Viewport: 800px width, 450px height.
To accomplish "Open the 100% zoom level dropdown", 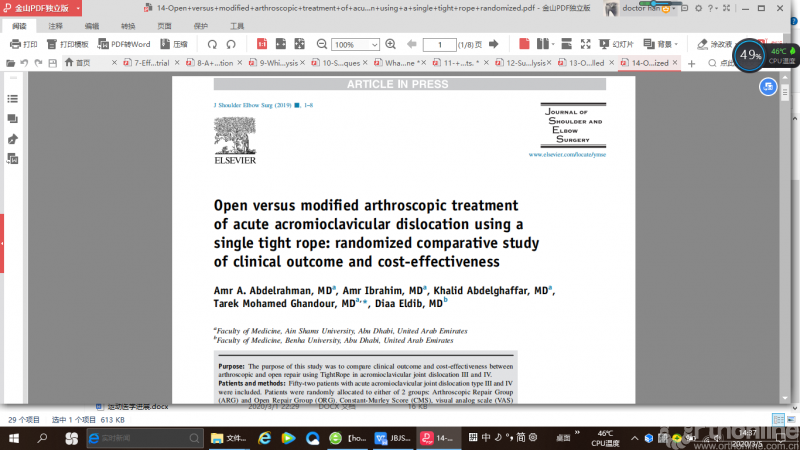I will [356, 45].
